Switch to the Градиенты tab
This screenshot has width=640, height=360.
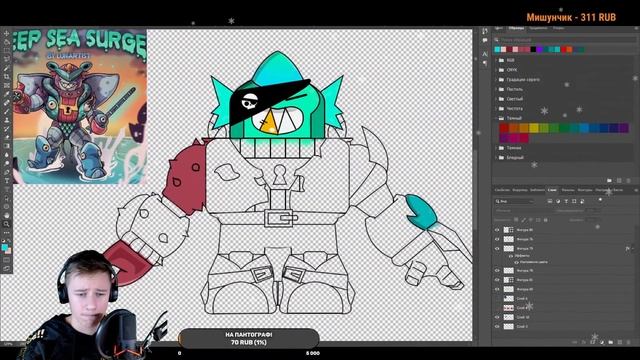point(538,28)
